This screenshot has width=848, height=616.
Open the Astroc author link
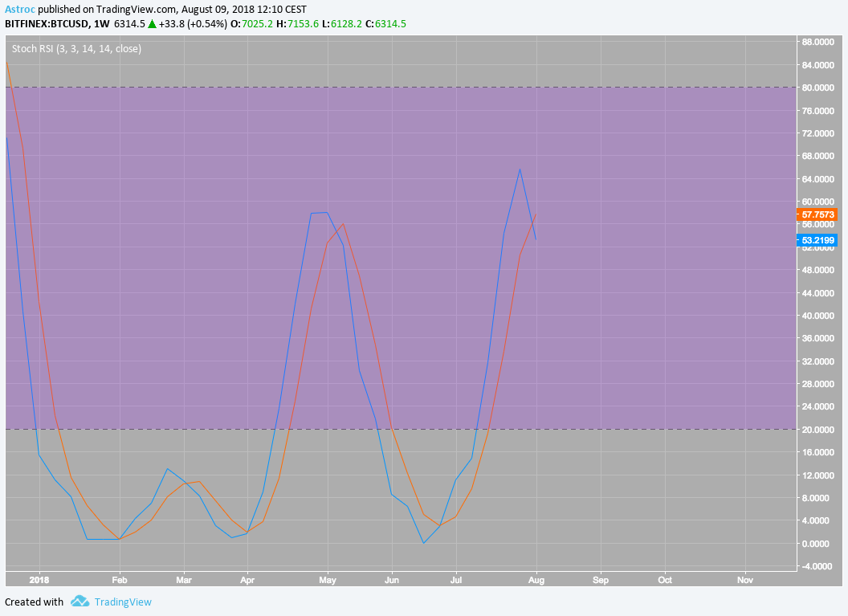pyautogui.click(x=20, y=10)
